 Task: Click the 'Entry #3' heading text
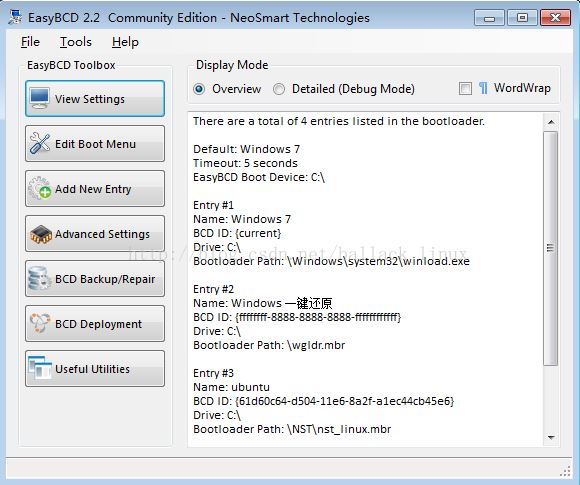tap(213, 373)
